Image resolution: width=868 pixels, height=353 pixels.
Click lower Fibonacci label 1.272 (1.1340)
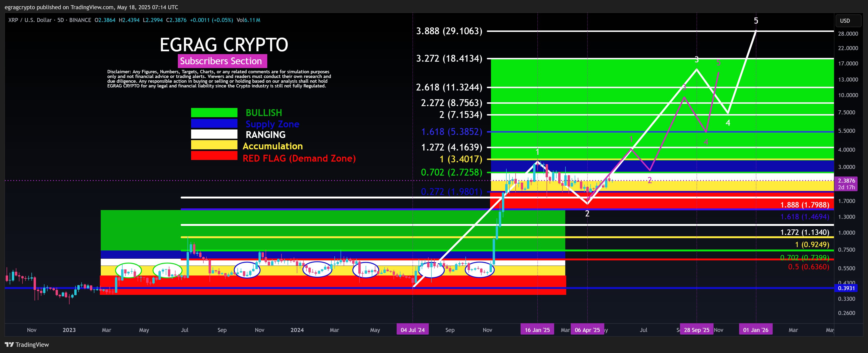tap(805, 232)
